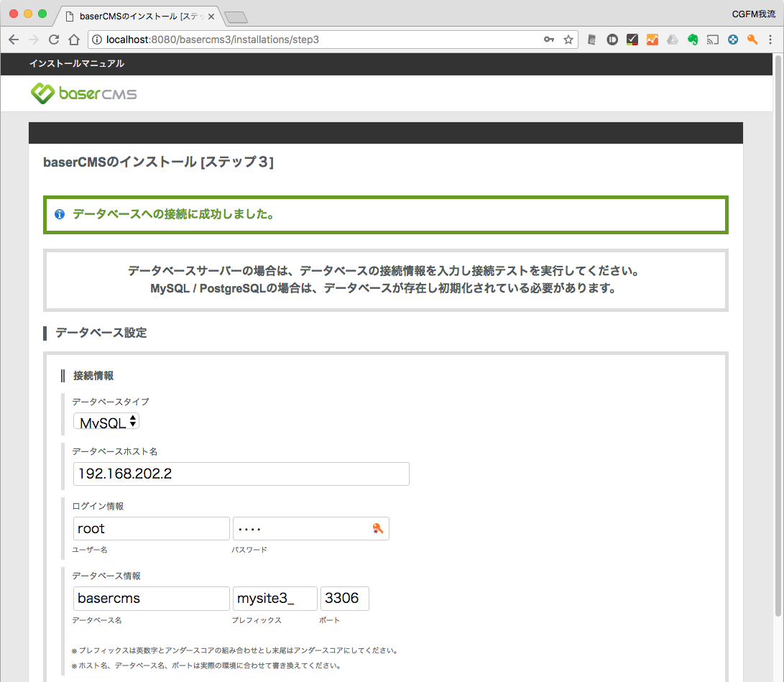Click the blue info icon in success message

60,214
